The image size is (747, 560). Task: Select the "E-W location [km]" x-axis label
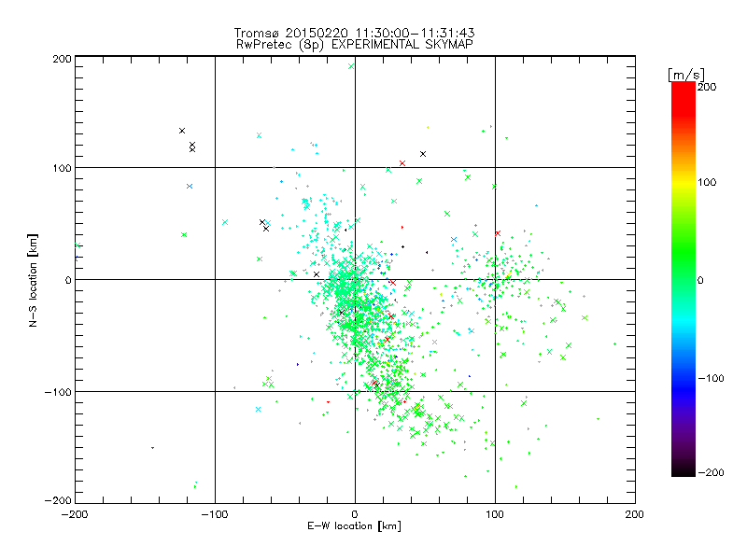point(354,525)
